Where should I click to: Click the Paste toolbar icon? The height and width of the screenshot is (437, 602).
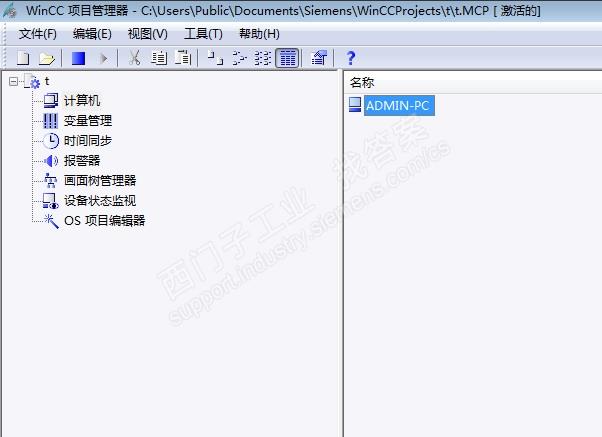(183, 58)
